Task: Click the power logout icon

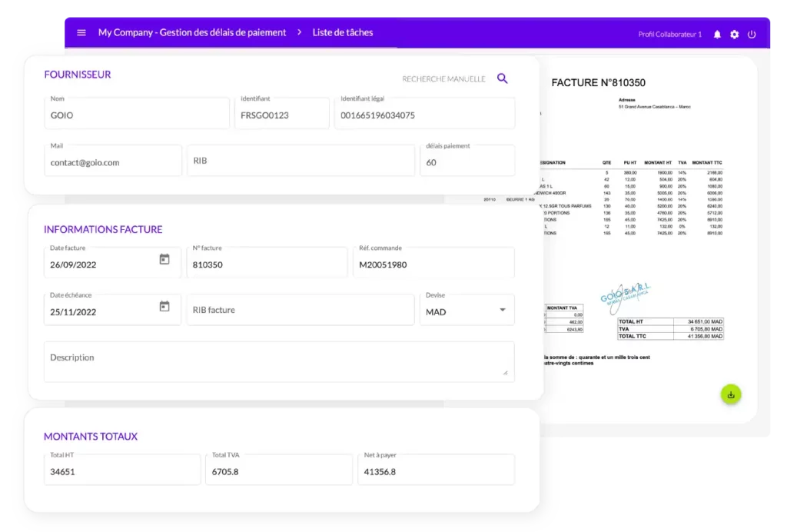Action: click(x=752, y=35)
